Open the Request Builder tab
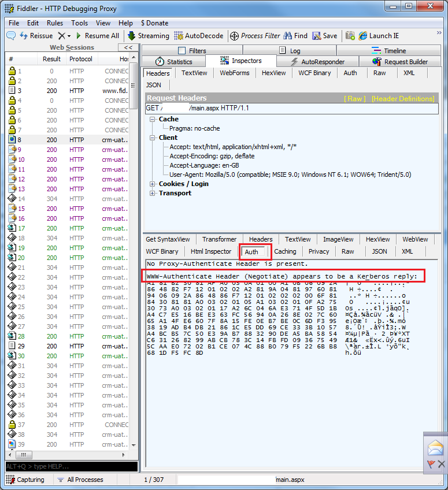 tap(400, 62)
